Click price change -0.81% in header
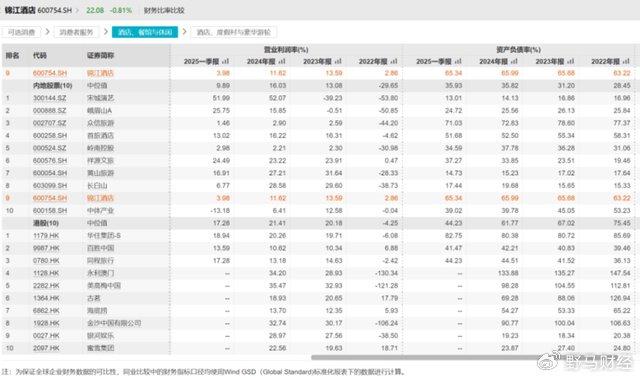This screenshot has width=640, height=378. [x=121, y=10]
